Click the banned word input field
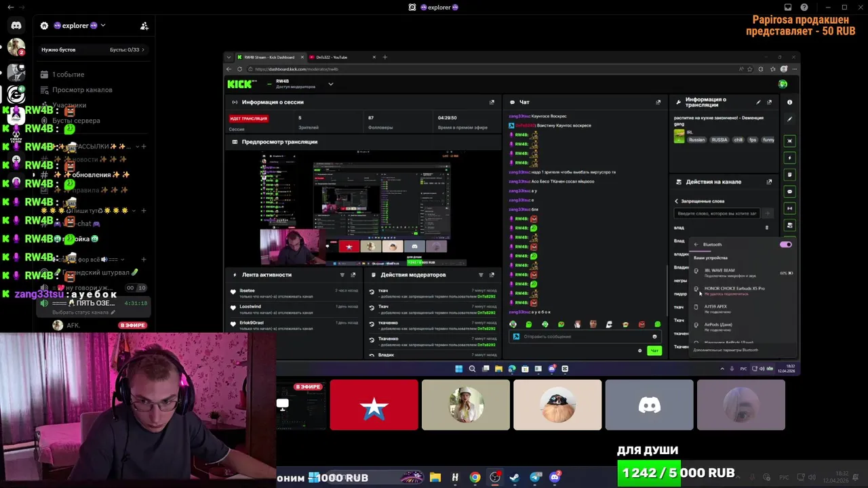The image size is (868, 488). click(x=716, y=213)
